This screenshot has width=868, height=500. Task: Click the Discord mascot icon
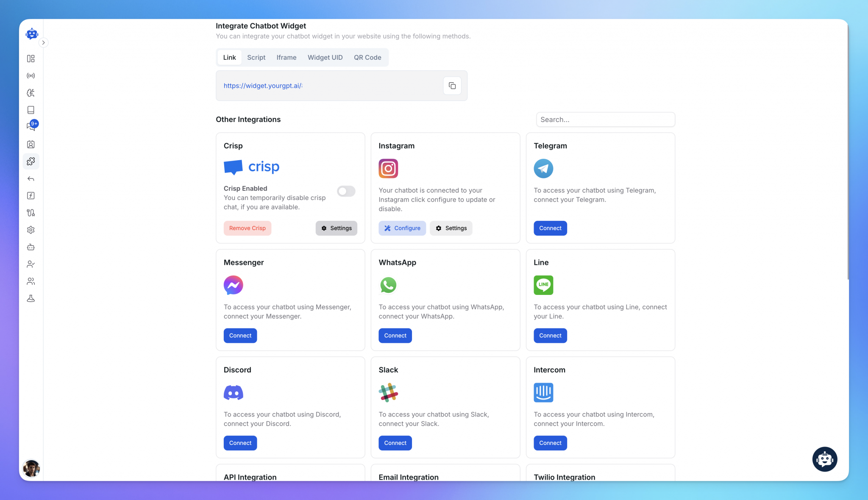pyautogui.click(x=233, y=392)
